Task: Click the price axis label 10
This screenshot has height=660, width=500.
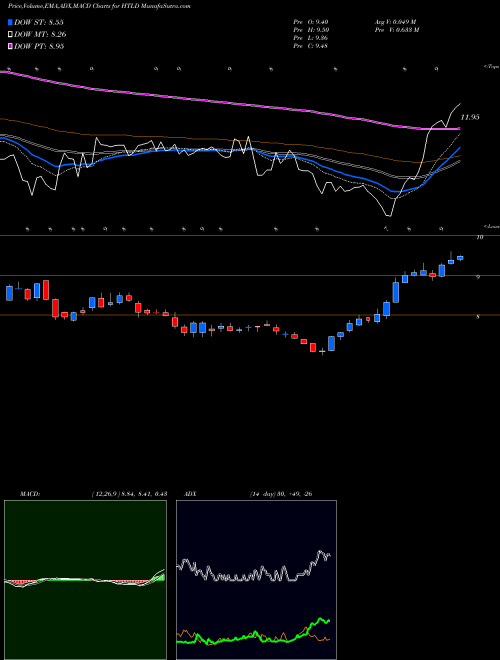Action: point(479,237)
